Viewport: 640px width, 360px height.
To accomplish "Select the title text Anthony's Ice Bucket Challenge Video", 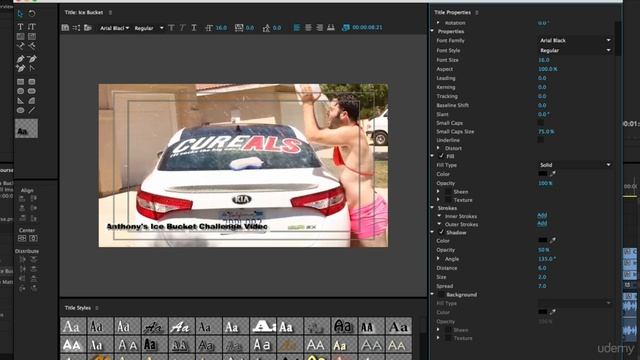I will click(x=187, y=226).
